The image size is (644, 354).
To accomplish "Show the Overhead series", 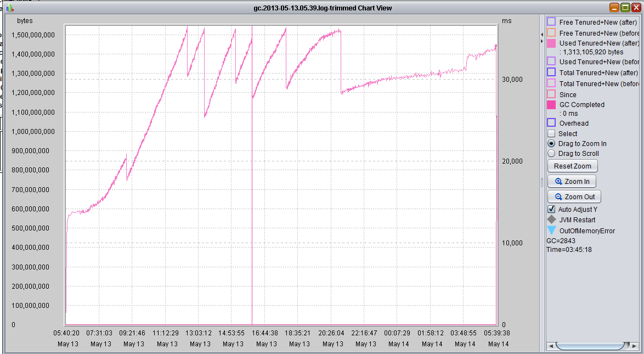I will point(551,123).
